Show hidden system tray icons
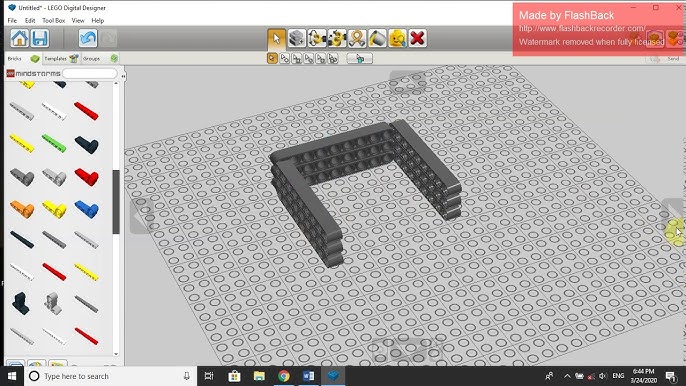 pyautogui.click(x=567, y=376)
